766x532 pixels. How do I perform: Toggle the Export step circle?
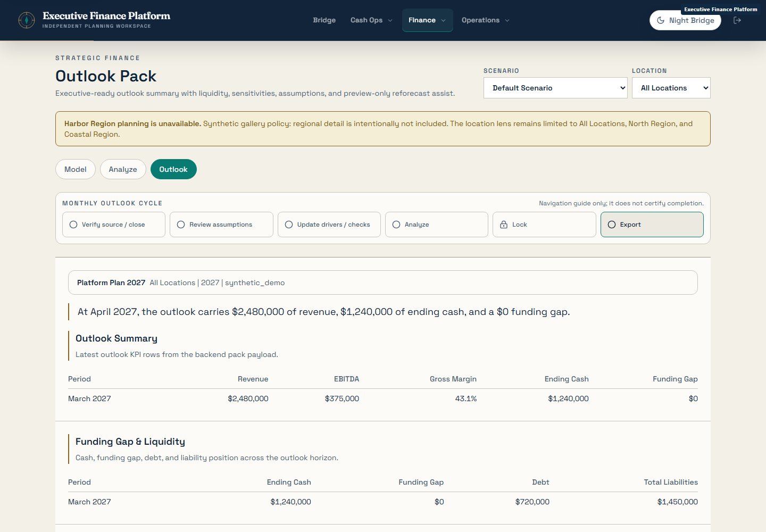point(612,225)
